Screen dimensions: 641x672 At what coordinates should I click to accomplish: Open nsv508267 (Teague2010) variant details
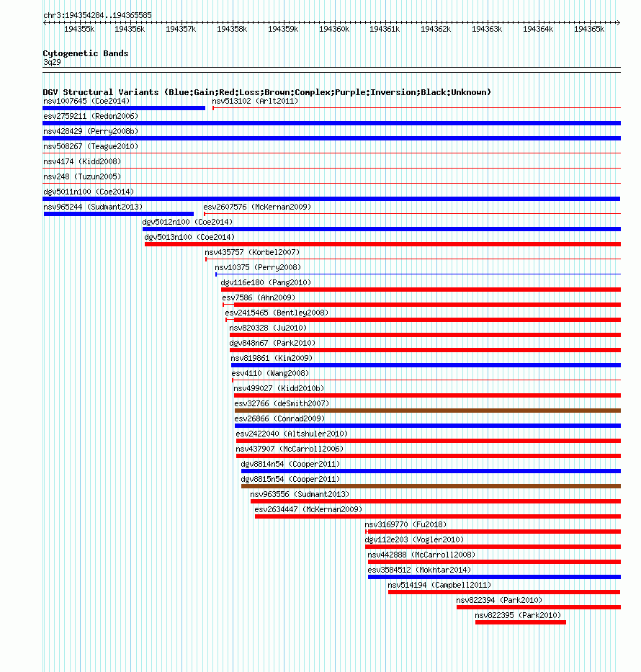91,146
